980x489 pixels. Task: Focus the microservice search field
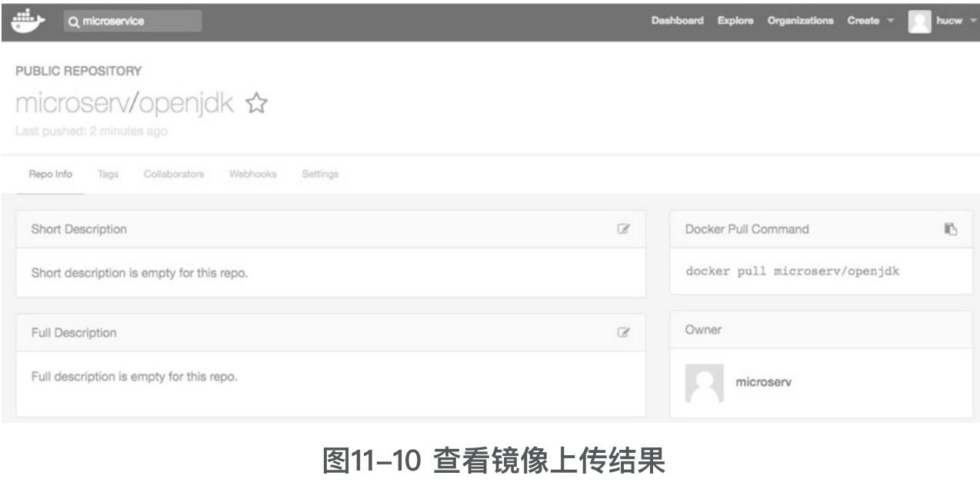point(132,21)
